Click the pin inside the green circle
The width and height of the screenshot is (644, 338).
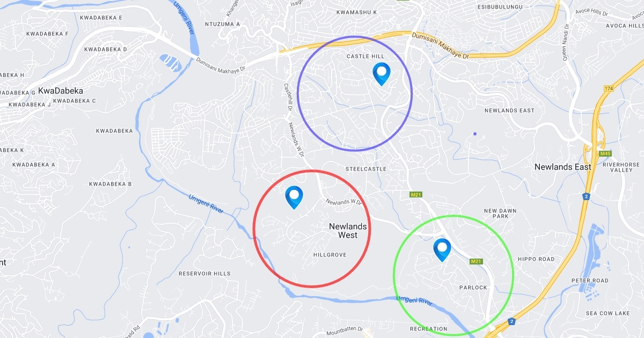pos(442,250)
